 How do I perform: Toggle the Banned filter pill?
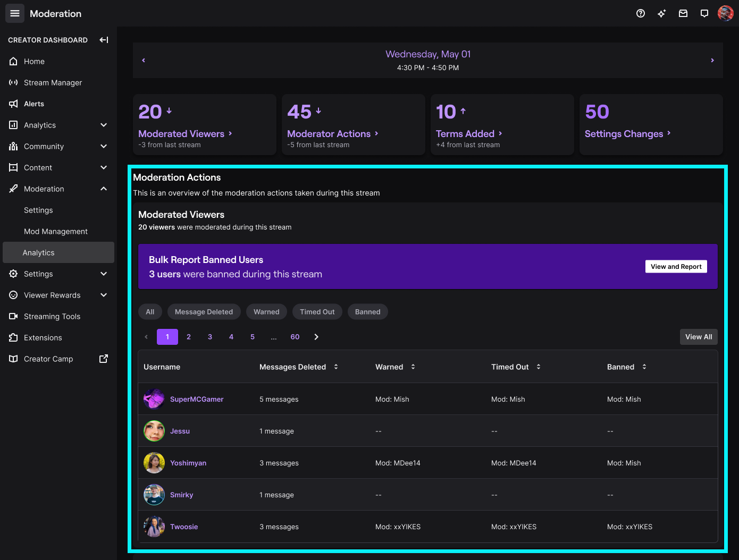pyautogui.click(x=367, y=311)
